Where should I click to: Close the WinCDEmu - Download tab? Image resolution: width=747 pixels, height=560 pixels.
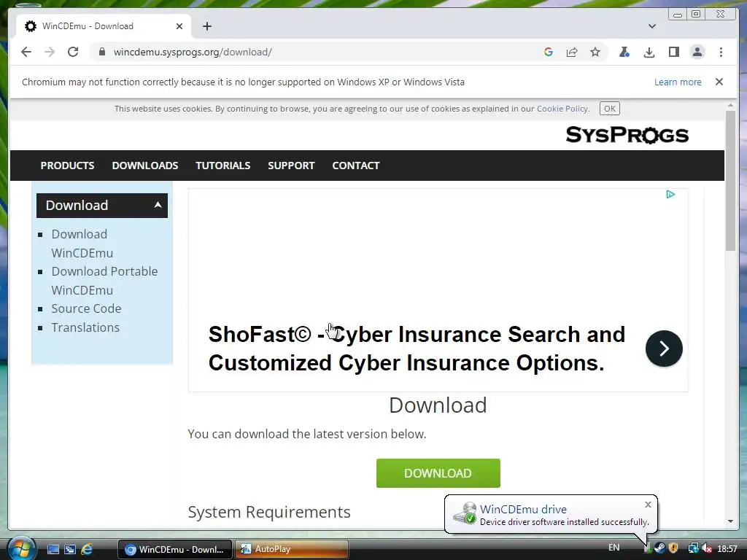click(179, 26)
